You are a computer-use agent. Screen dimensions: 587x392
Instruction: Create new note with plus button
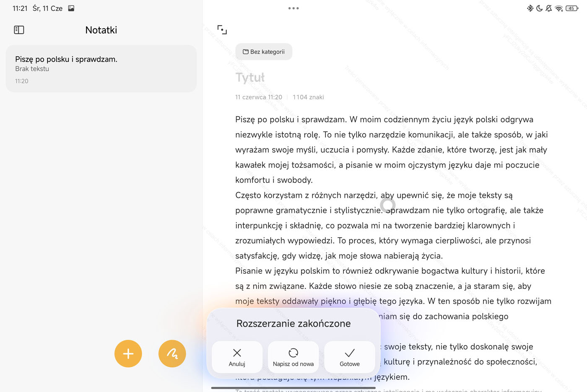click(x=128, y=353)
